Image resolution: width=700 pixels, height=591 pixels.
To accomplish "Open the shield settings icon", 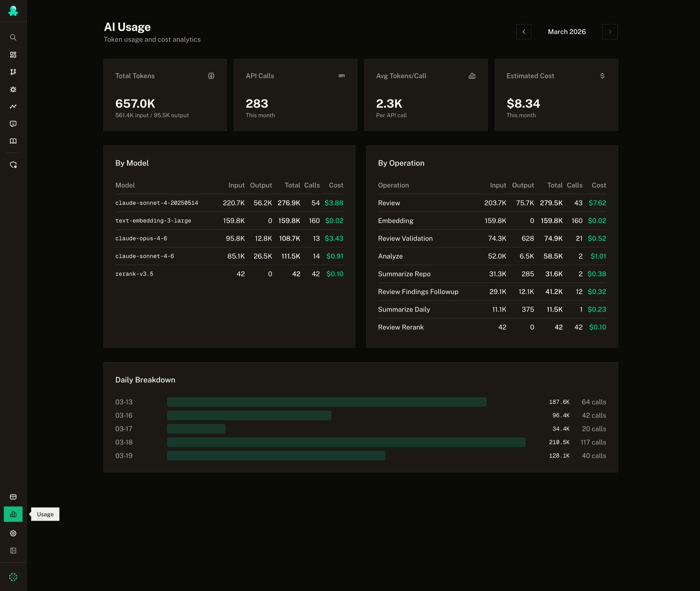I will [x=13, y=165].
